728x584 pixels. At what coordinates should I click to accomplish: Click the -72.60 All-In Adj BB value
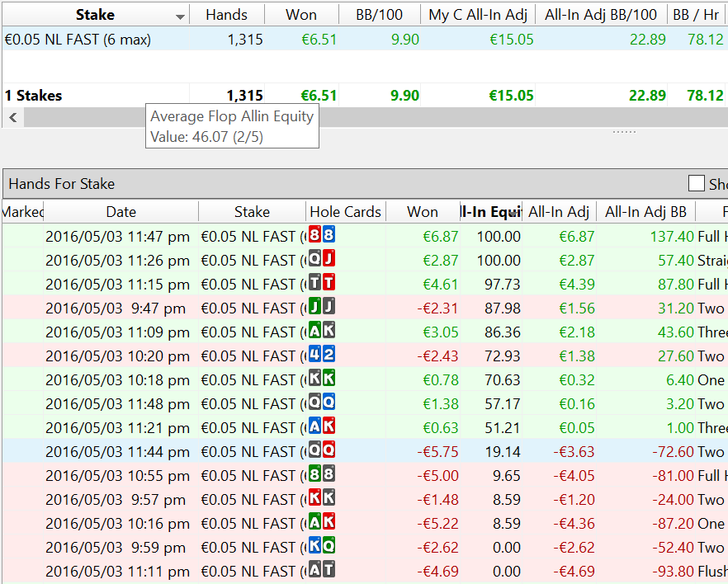point(674,452)
